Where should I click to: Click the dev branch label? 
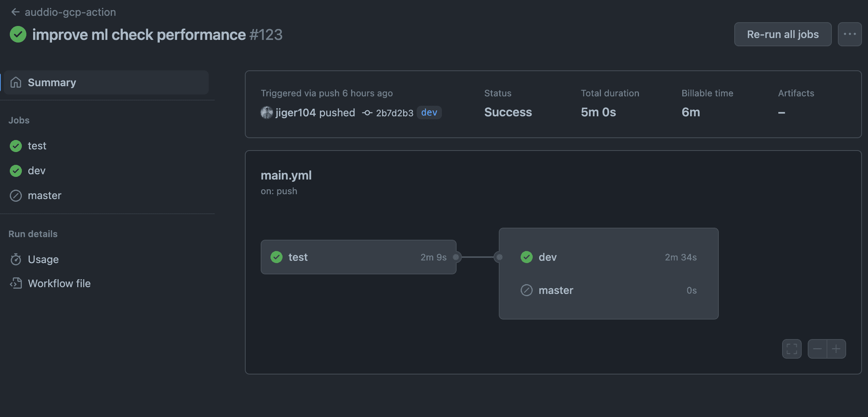tap(429, 112)
